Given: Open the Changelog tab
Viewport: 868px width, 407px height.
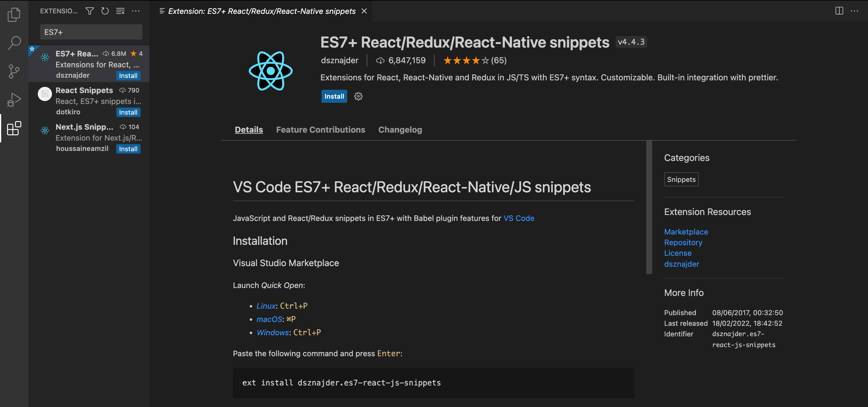Looking at the screenshot, I should click(x=400, y=129).
